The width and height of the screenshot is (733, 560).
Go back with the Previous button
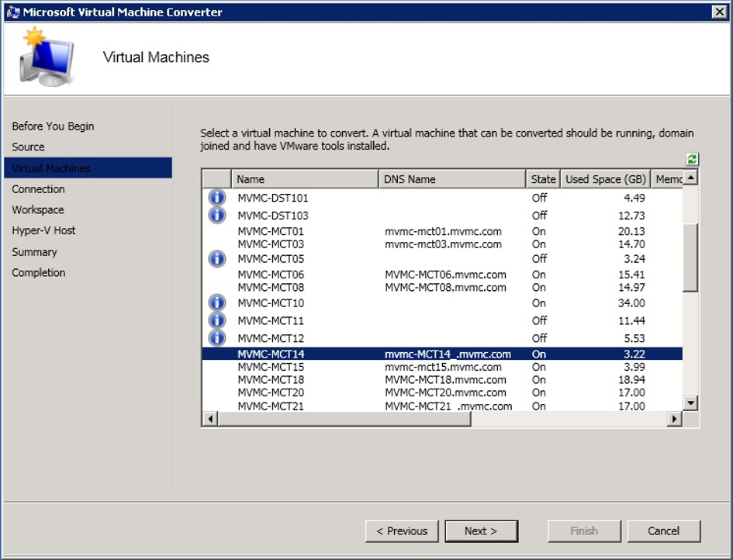(402, 531)
